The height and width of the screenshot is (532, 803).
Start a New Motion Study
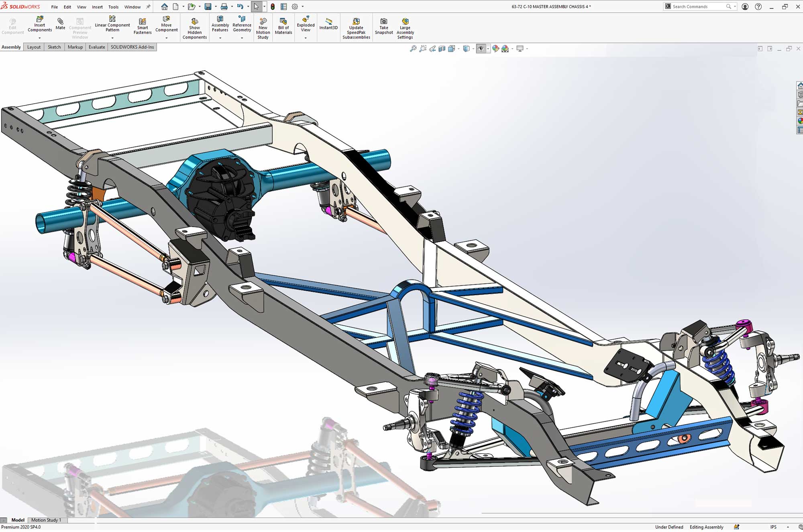click(x=263, y=29)
